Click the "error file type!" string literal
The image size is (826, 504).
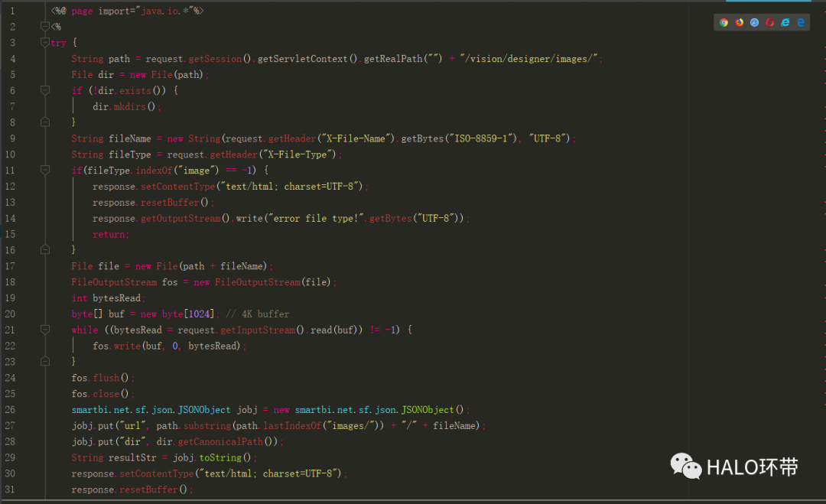tap(315, 218)
